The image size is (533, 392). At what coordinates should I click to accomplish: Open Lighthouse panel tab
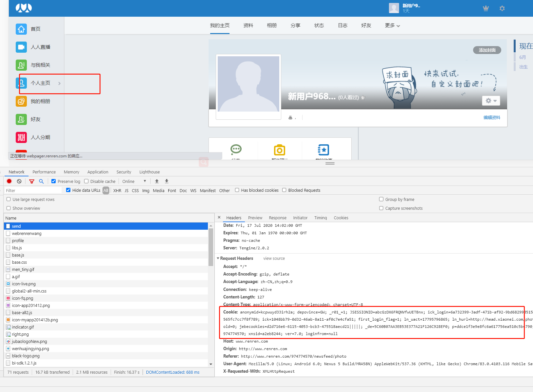click(x=149, y=172)
